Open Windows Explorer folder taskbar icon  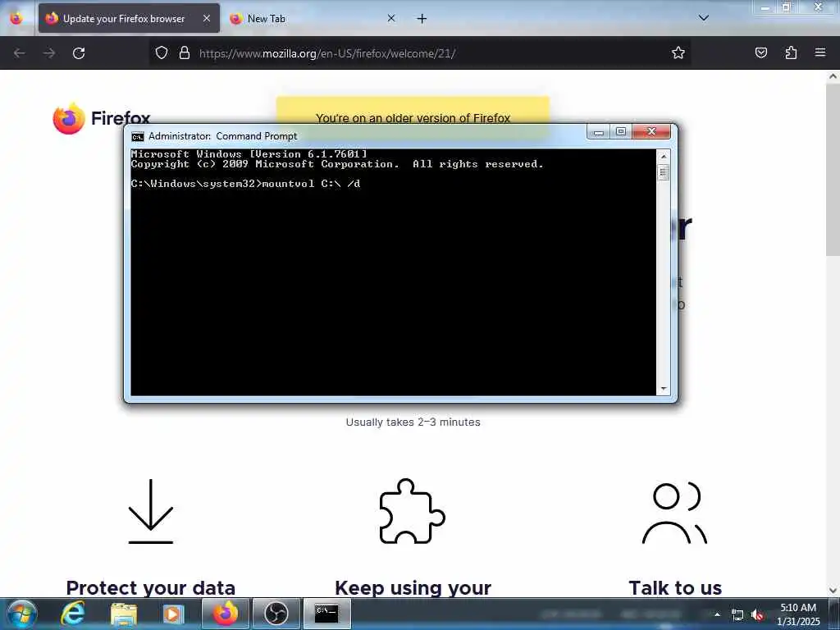coord(124,614)
